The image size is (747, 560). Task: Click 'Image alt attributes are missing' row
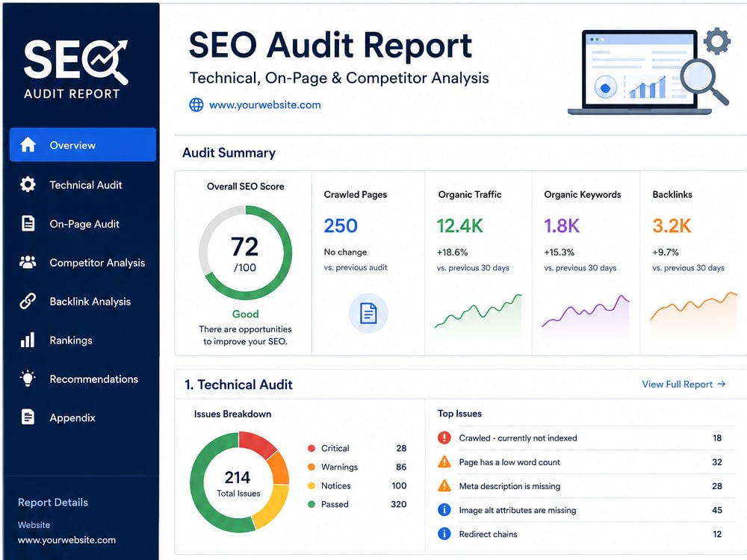pyautogui.click(x=586, y=510)
